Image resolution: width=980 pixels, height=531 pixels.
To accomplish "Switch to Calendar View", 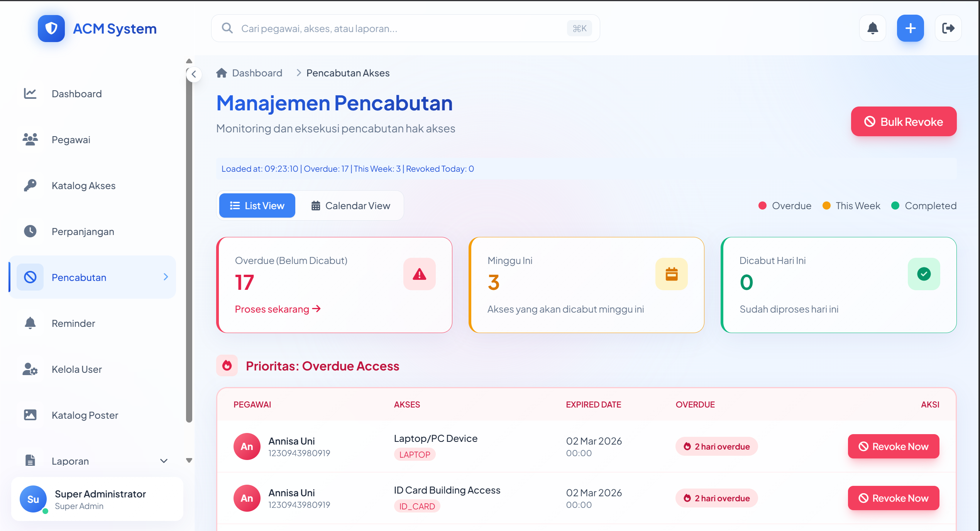I will (x=350, y=206).
